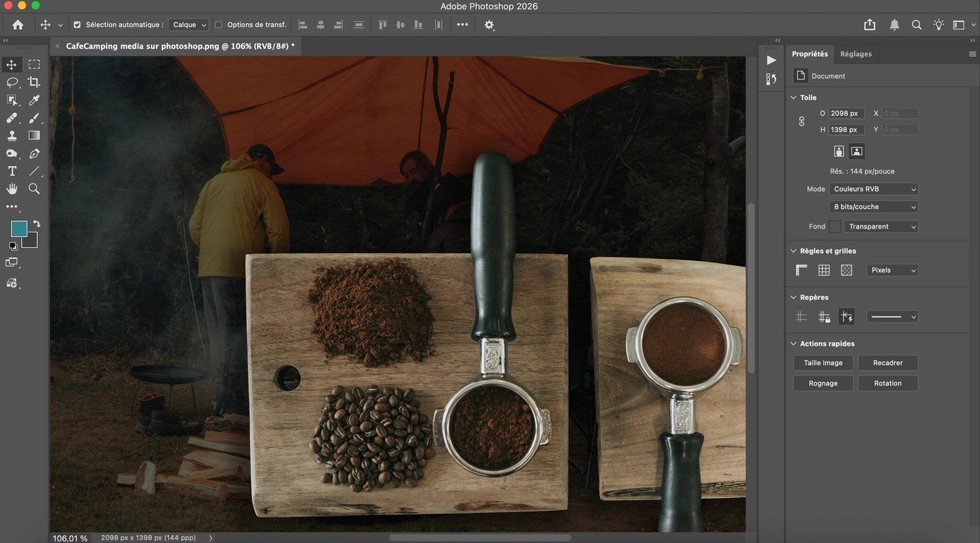
Task: Click the Fond color swatch box
Action: 835,227
